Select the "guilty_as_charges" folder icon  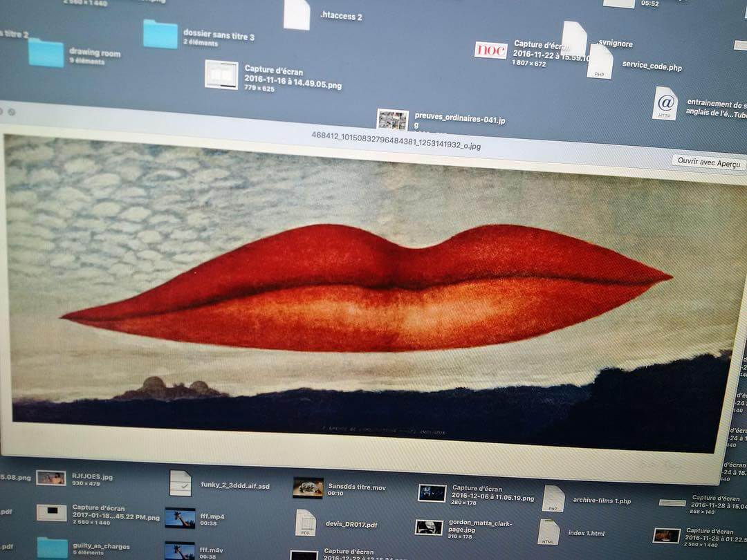click(x=53, y=548)
